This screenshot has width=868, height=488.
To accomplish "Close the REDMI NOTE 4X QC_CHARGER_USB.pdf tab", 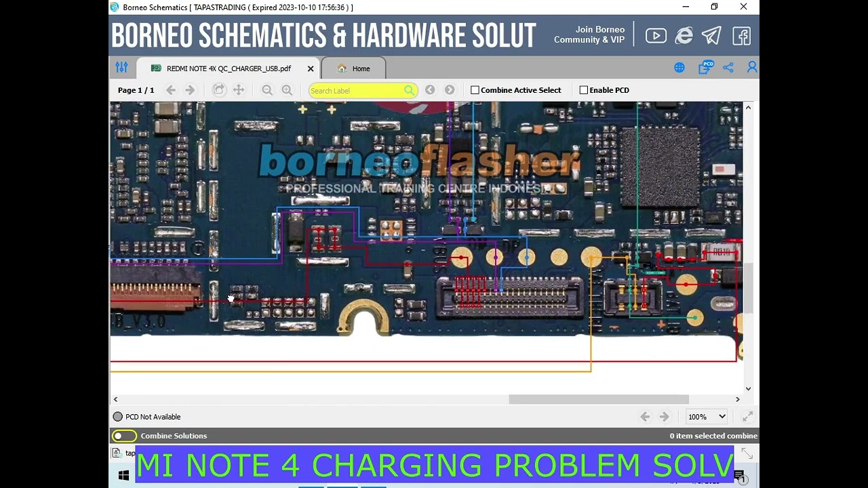I will click(311, 68).
